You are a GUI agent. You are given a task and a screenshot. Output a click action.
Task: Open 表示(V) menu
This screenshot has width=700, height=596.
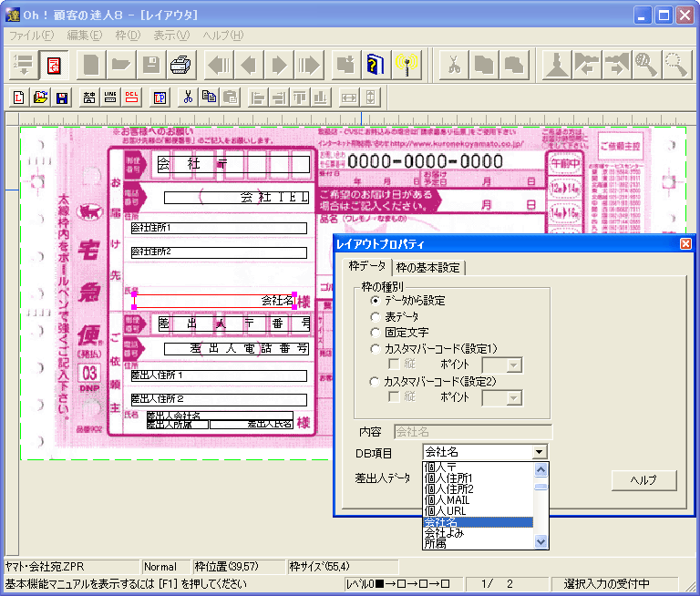(171, 36)
